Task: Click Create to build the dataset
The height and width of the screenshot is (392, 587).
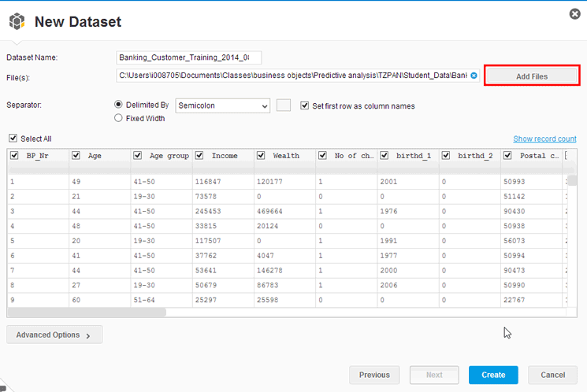Action: pyautogui.click(x=493, y=375)
